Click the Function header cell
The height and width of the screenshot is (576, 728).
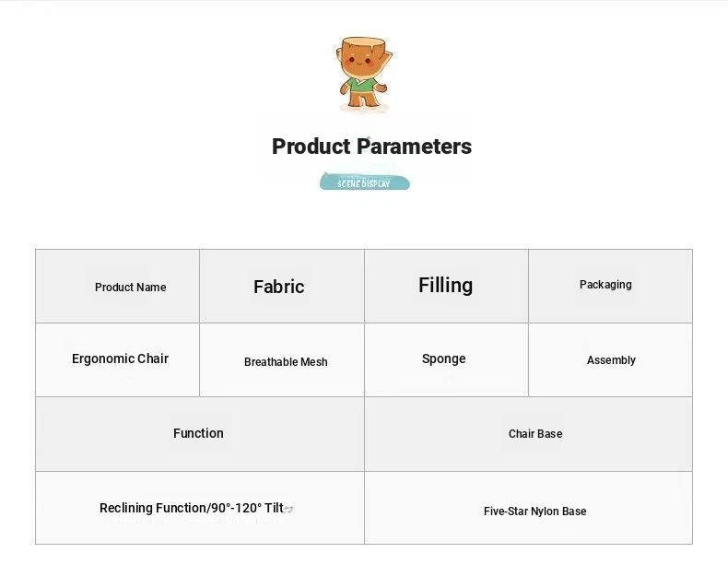pos(200,434)
